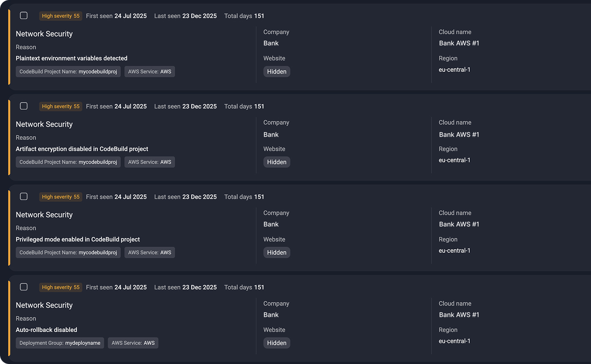The image size is (591, 364).
Task: Click the Deployment Group mydeployname tag
Action: tap(60, 343)
